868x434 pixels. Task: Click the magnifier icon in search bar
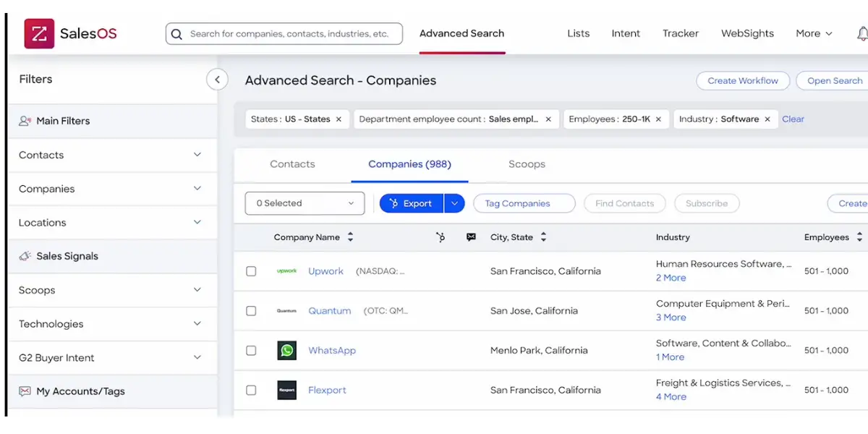(x=176, y=34)
